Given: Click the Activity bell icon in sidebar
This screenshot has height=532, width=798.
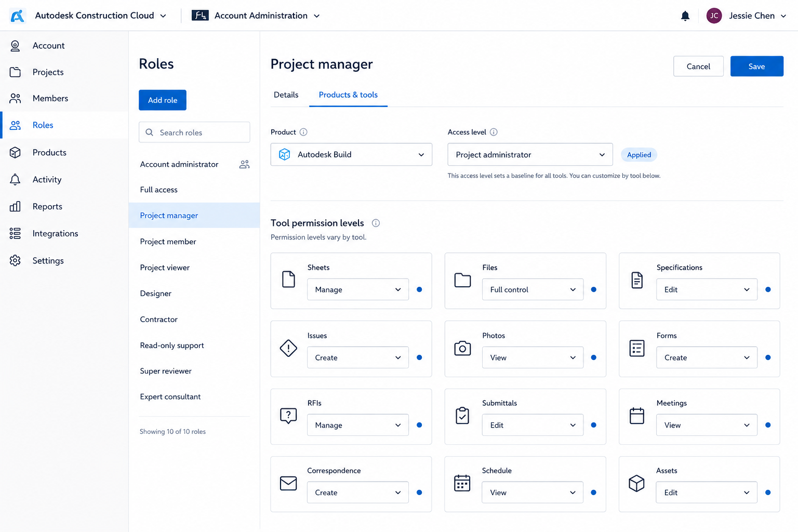Looking at the screenshot, I should [15, 179].
